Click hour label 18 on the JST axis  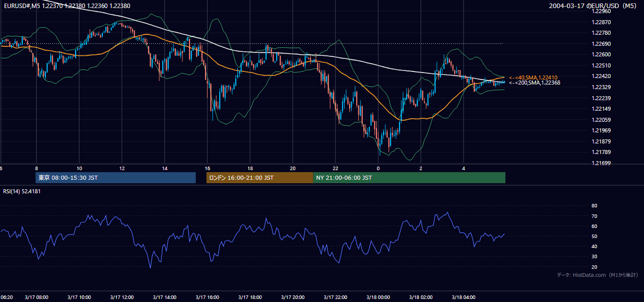point(250,168)
